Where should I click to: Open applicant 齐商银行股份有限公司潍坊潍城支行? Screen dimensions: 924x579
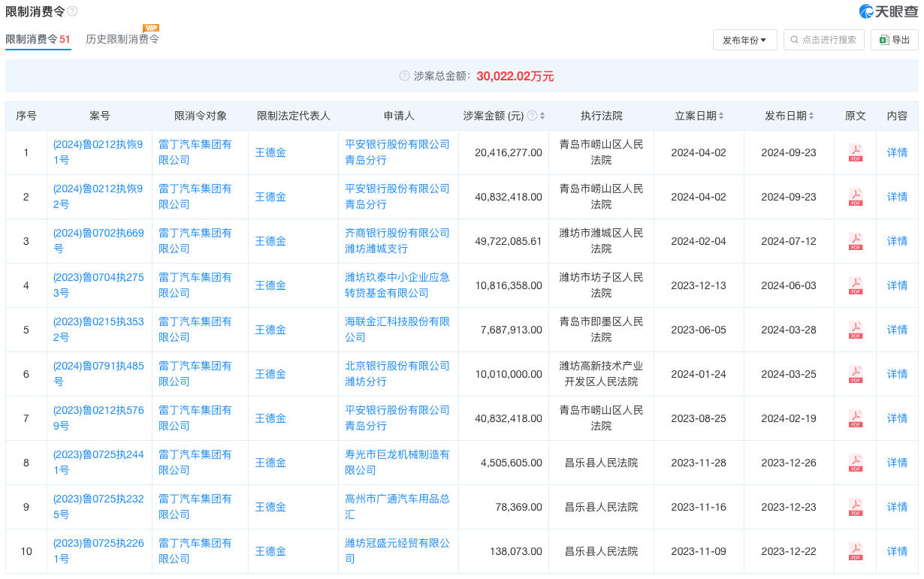(x=397, y=241)
